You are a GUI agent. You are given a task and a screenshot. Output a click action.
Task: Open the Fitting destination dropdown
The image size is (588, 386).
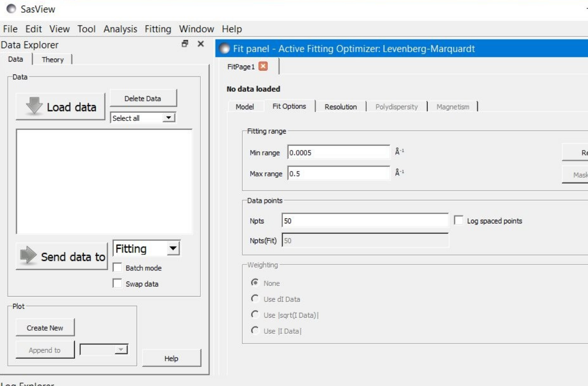tap(173, 248)
